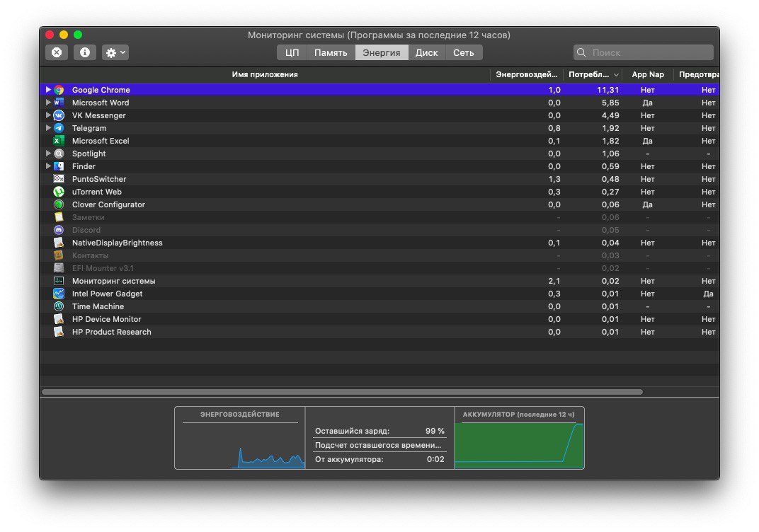Click the VK Messenger icon
This screenshot has height=532, width=759.
(59, 115)
